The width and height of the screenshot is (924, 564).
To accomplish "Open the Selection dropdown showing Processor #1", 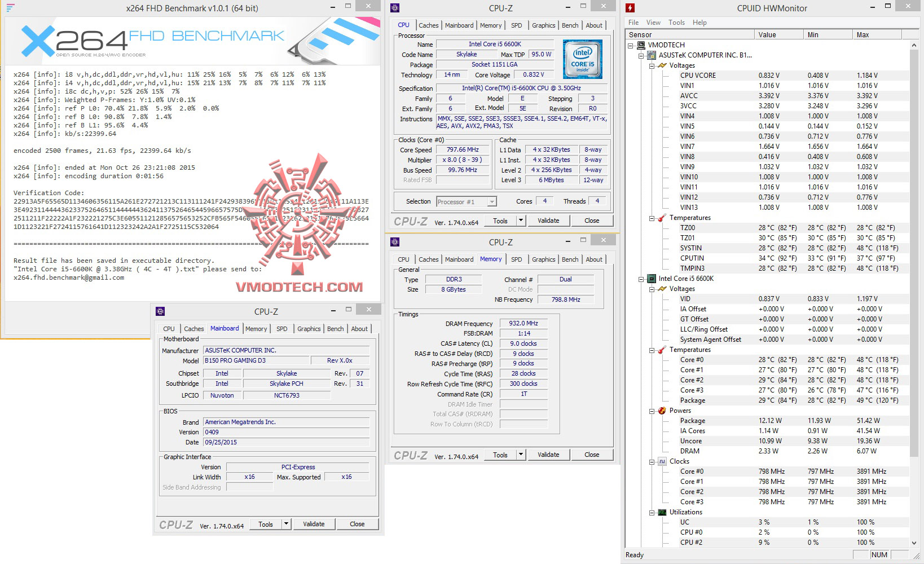I will [x=492, y=202].
